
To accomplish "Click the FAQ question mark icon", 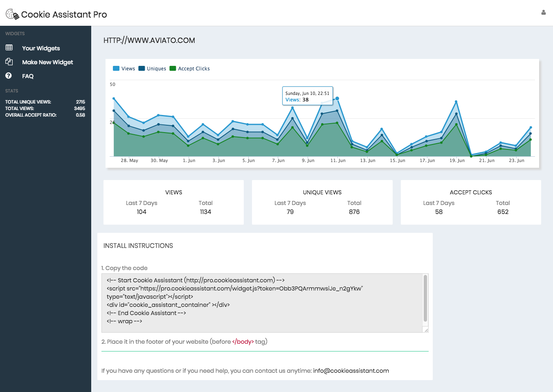I will point(9,76).
